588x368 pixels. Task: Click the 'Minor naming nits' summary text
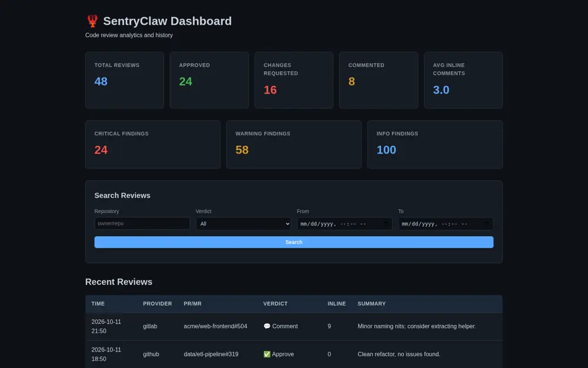(x=417, y=326)
